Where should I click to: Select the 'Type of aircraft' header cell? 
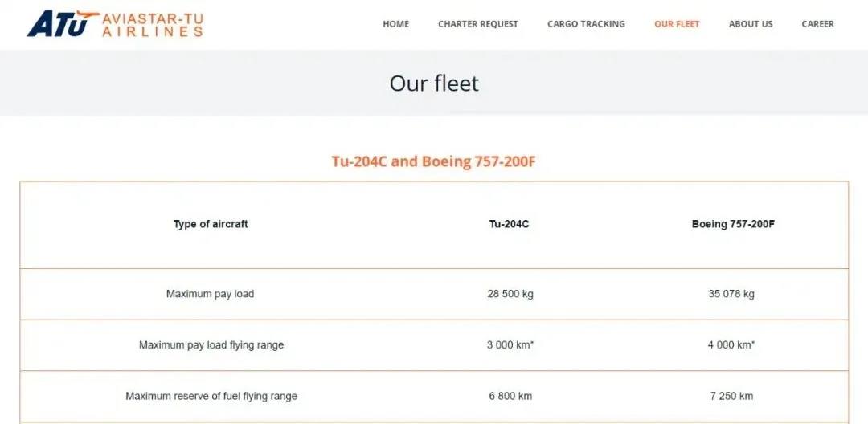tap(211, 225)
